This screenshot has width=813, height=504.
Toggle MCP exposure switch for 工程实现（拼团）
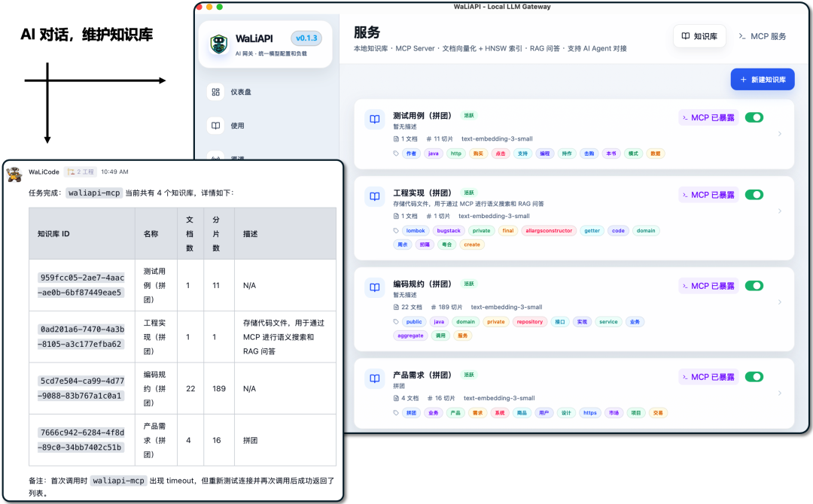point(754,195)
